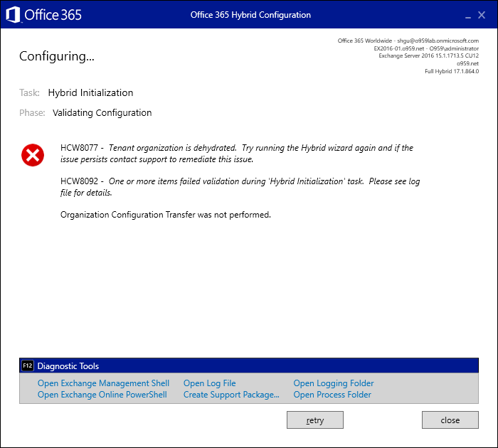Click the 'Configuring...' heading

57,56
